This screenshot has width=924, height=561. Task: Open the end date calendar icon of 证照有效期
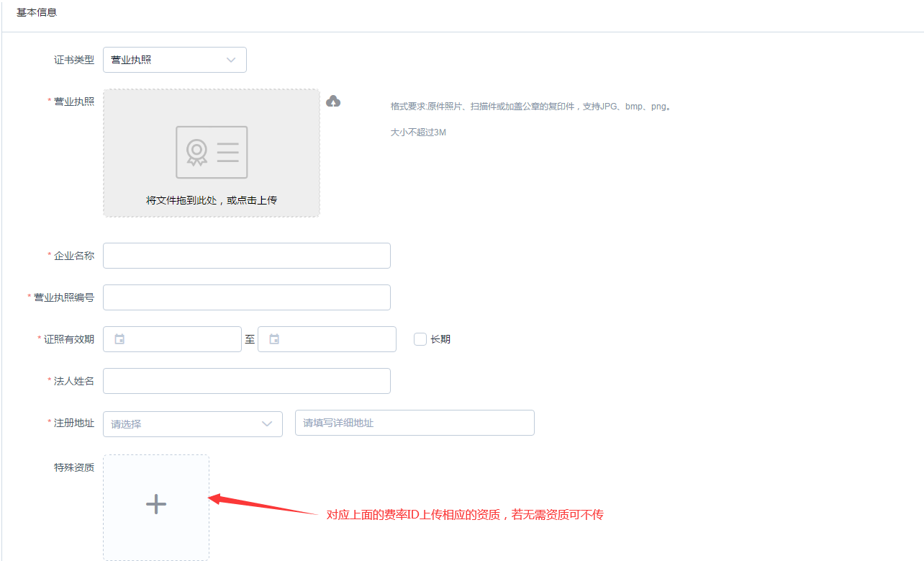coord(274,339)
